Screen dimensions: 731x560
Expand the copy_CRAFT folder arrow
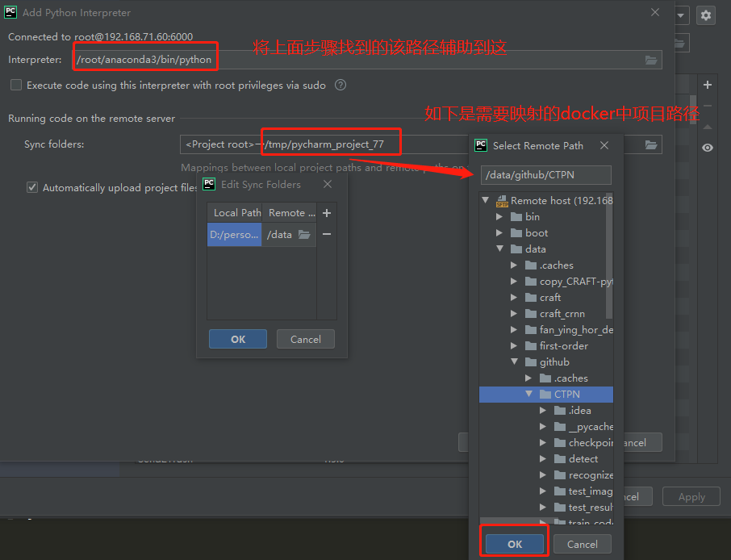coord(514,281)
